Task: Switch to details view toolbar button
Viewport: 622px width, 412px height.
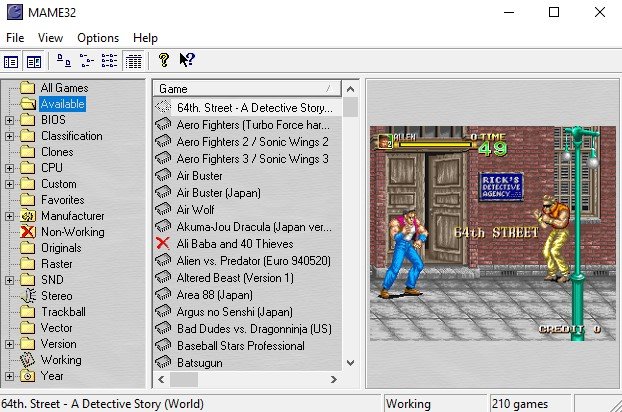Action: [133, 61]
